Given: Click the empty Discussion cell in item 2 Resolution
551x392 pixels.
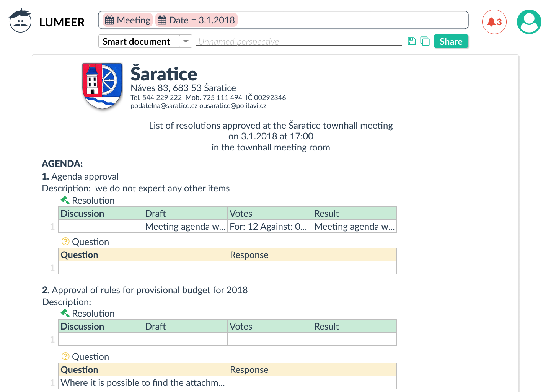Looking at the screenshot, I should click(x=101, y=339).
